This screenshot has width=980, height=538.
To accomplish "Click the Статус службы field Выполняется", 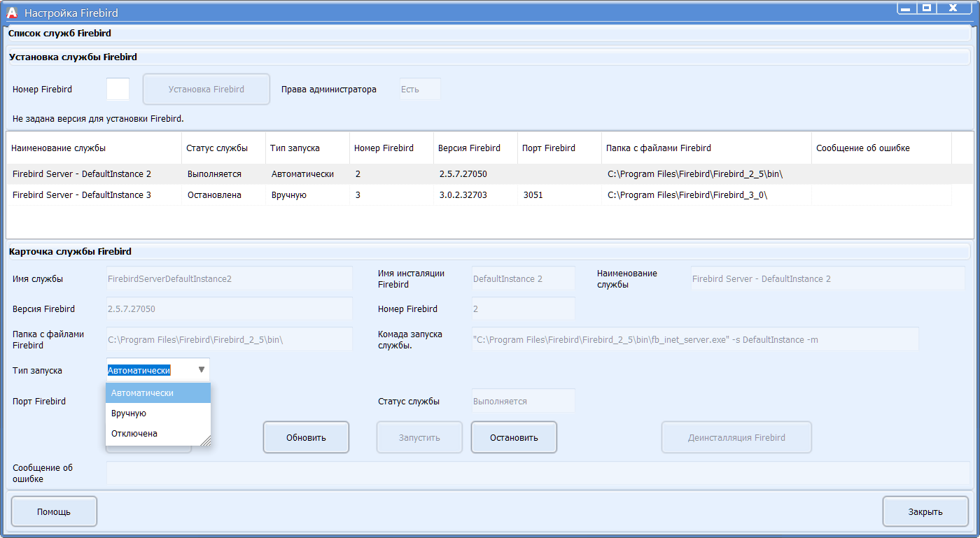I will (523, 401).
